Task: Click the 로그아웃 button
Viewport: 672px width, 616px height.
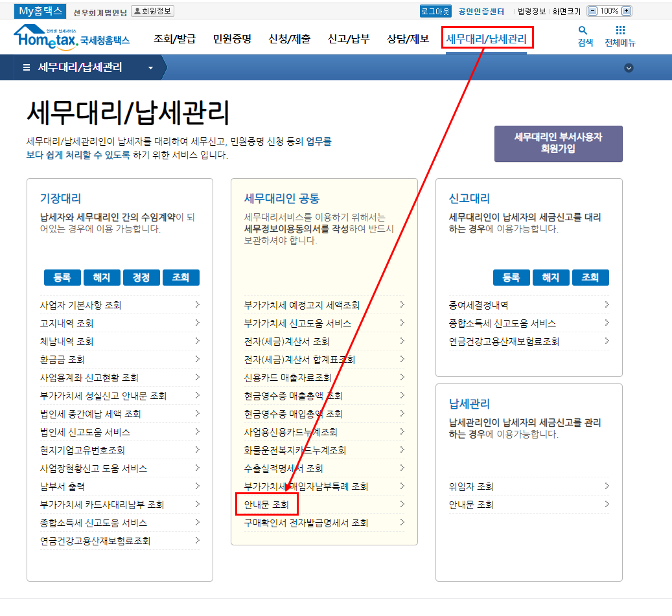Action: (x=435, y=11)
